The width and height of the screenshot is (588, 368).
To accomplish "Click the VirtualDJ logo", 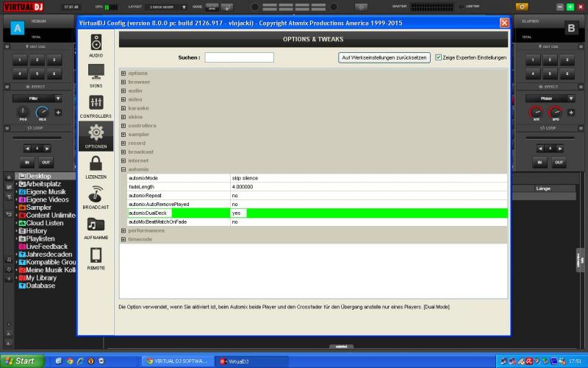I will click(x=24, y=7).
